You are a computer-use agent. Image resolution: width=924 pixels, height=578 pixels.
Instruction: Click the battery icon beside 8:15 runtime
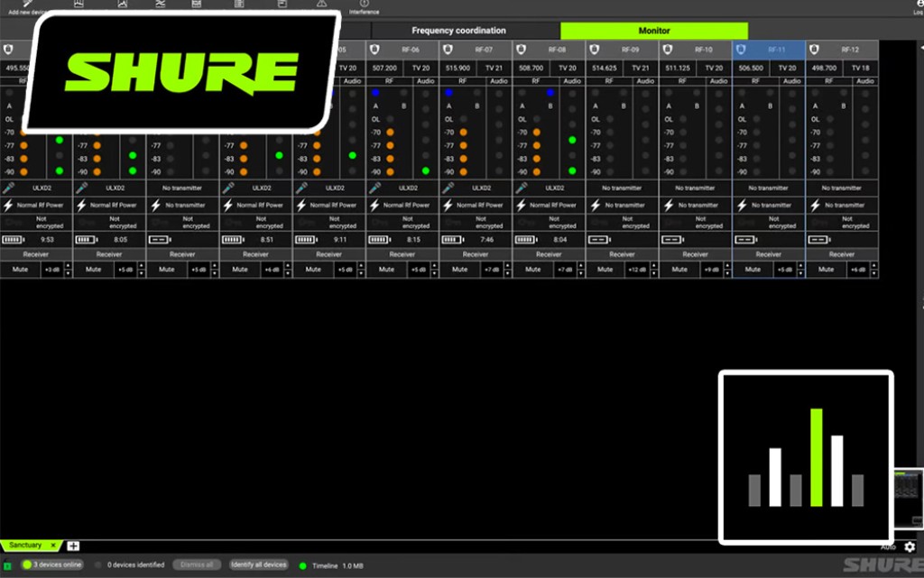point(380,240)
